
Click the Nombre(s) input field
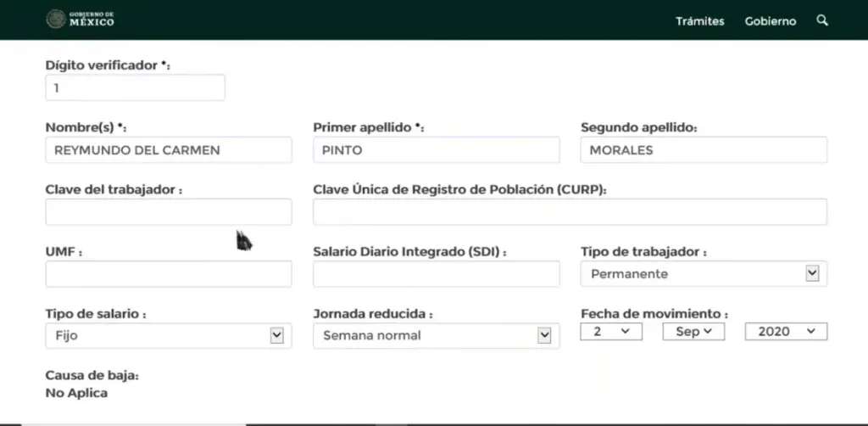[x=169, y=149]
